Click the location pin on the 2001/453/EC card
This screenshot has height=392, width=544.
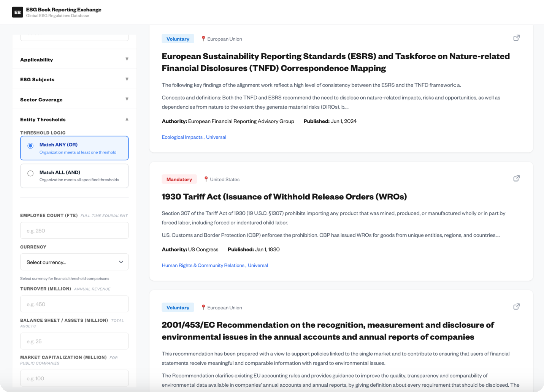tap(203, 307)
